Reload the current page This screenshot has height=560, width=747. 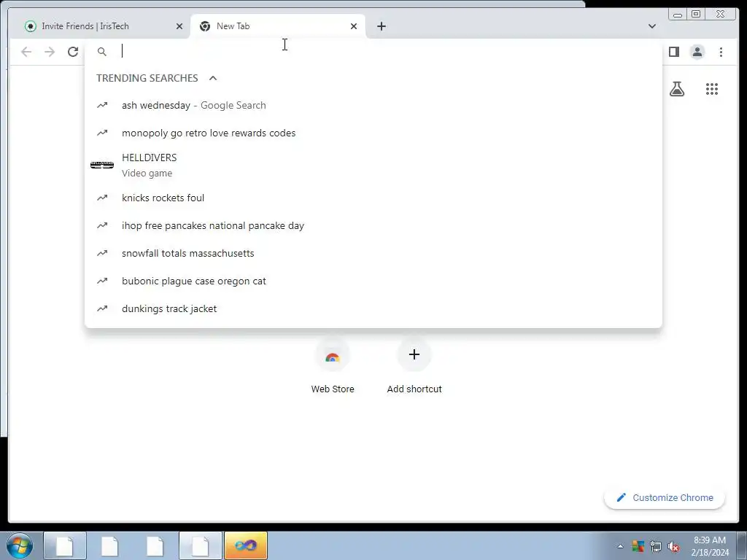73,52
